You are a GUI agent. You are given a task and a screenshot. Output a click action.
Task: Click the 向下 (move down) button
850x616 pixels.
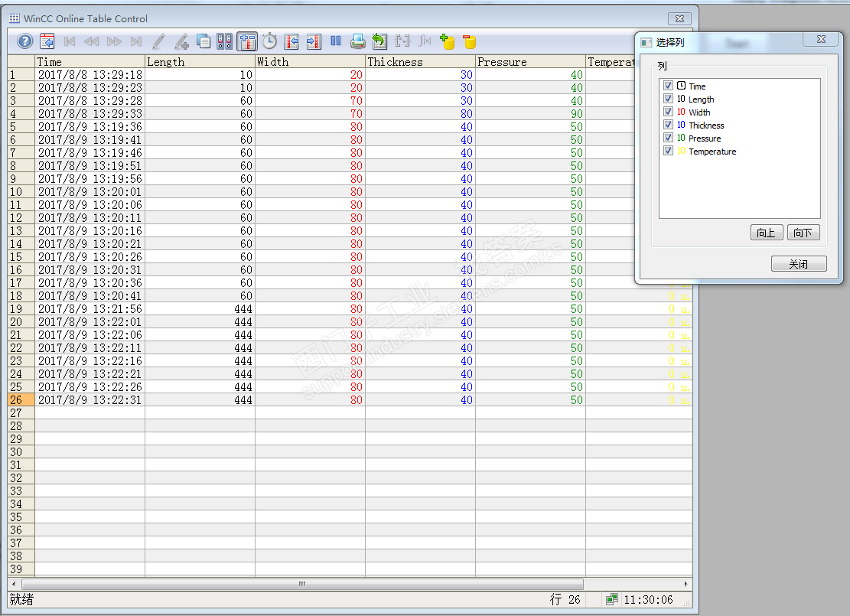click(x=803, y=233)
